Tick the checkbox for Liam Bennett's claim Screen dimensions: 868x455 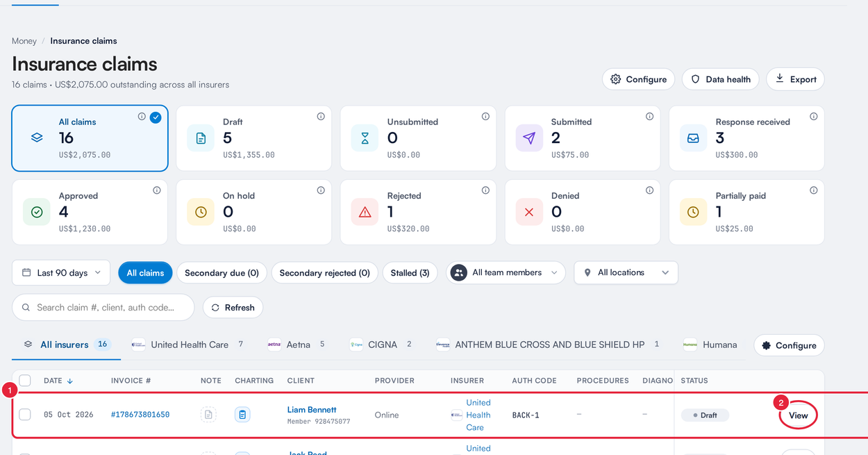25,415
